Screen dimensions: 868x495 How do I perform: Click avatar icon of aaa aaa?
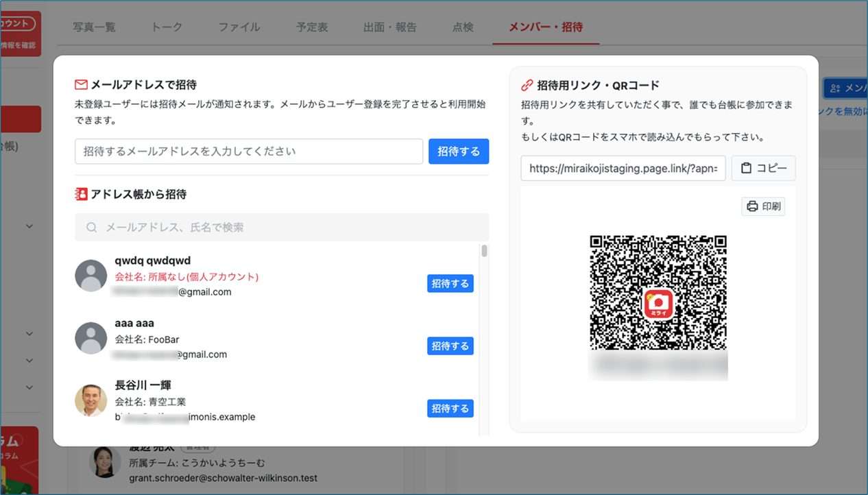pos(91,338)
